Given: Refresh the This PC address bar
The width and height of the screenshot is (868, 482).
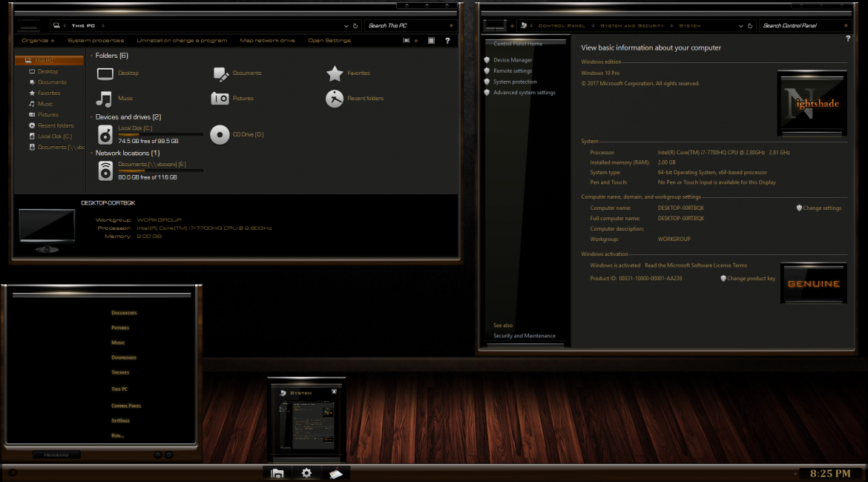Looking at the screenshot, I should (355, 26).
